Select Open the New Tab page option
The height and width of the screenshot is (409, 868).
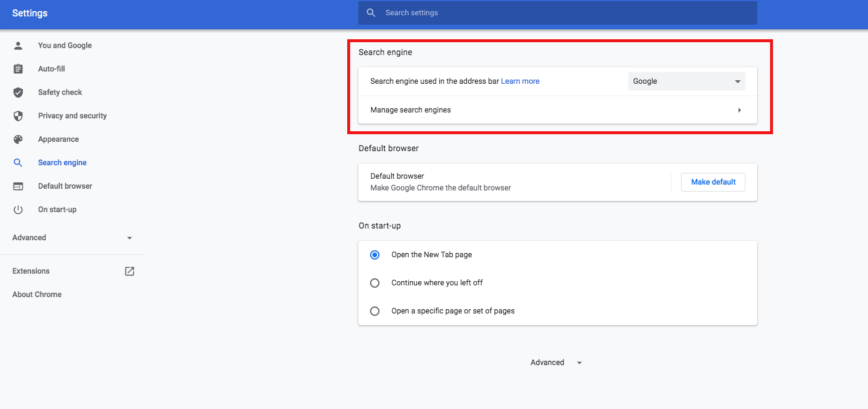coord(375,255)
